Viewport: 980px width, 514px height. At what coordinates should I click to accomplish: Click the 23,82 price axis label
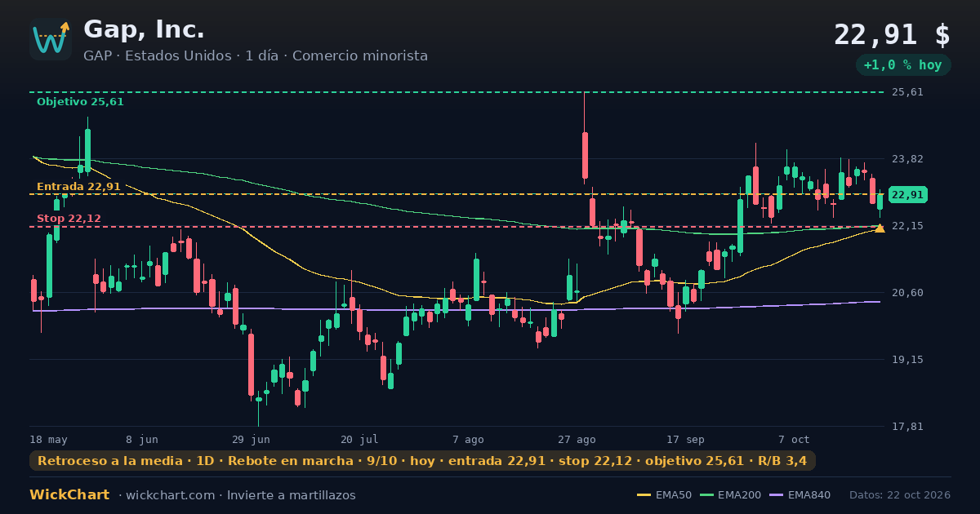(x=907, y=159)
